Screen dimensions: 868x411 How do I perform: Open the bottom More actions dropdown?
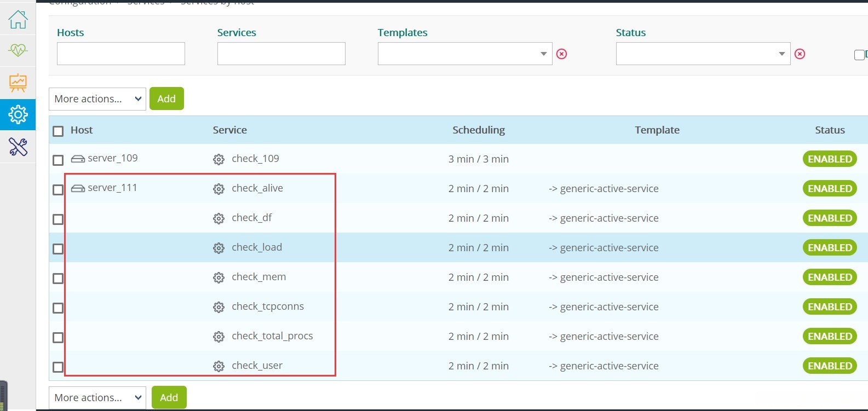(x=97, y=398)
